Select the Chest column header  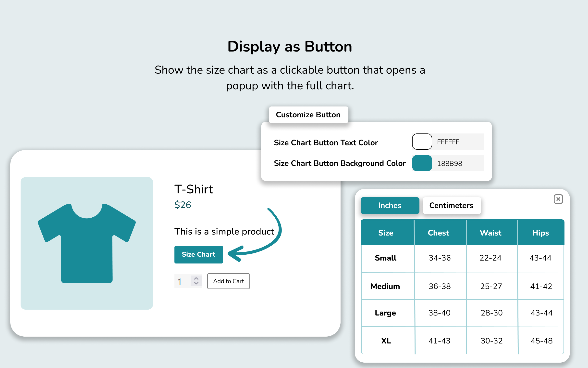tap(438, 233)
